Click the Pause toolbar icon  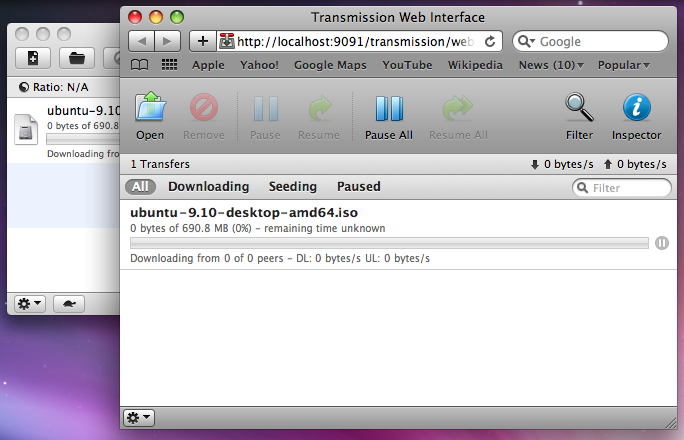pyautogui.click(x=266, y=109)
